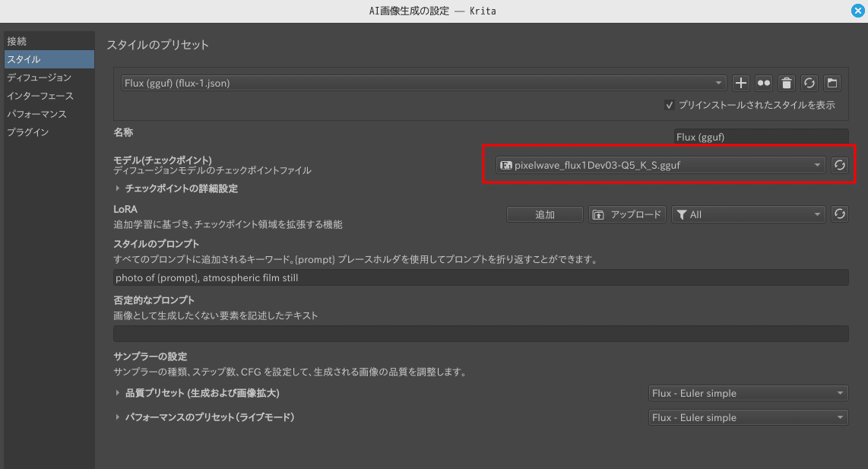Click the アップロード LoRA button
The height and width of the screenshot is (469, 868).
pyautogui.click(x=627, y=214)
